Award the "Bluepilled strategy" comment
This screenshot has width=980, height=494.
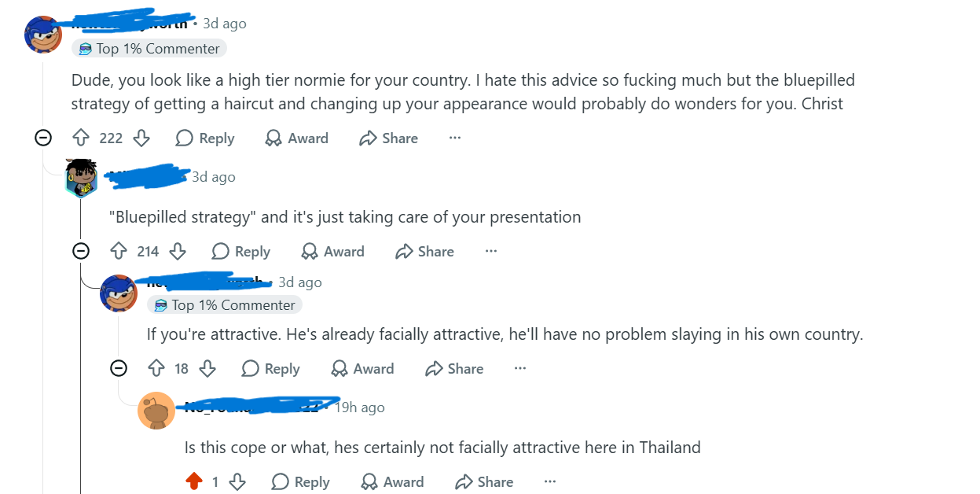[x=333, y=252]
